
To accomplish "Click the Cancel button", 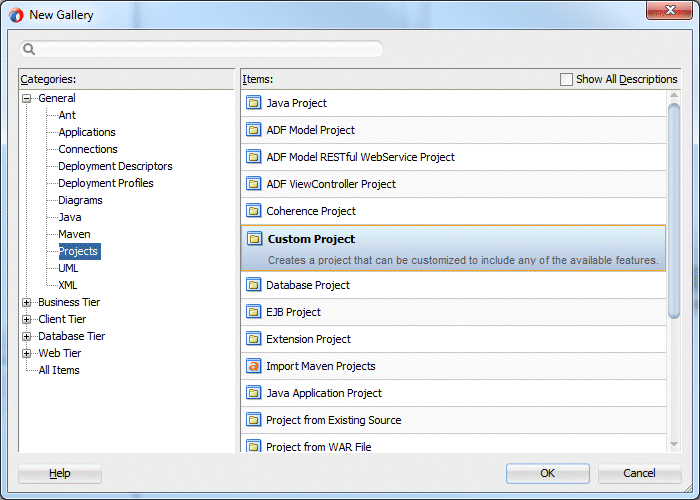I will pos(639,473).
